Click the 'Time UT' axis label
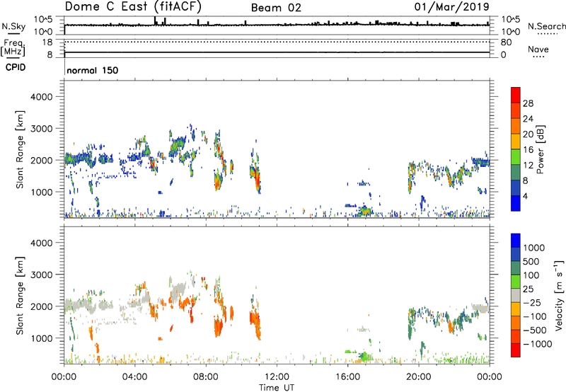 pyautogui.click(x=277, y=388)
